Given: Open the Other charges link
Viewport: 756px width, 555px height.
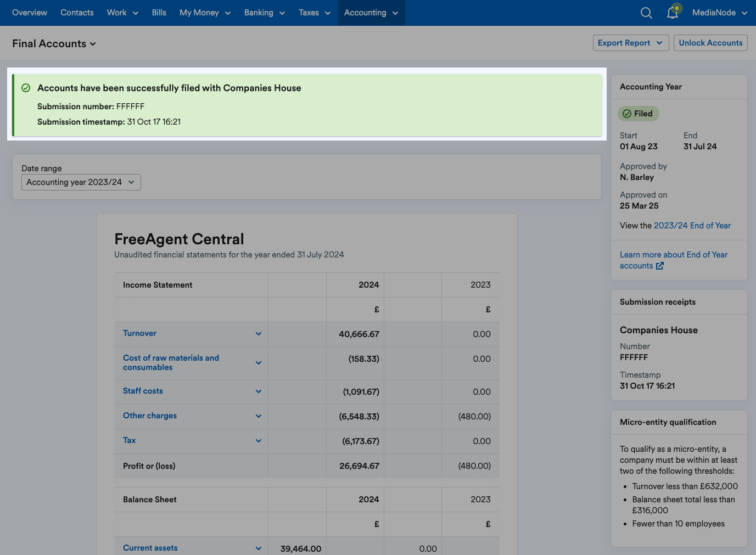Looking at the screenshot, I should (150, 416).
